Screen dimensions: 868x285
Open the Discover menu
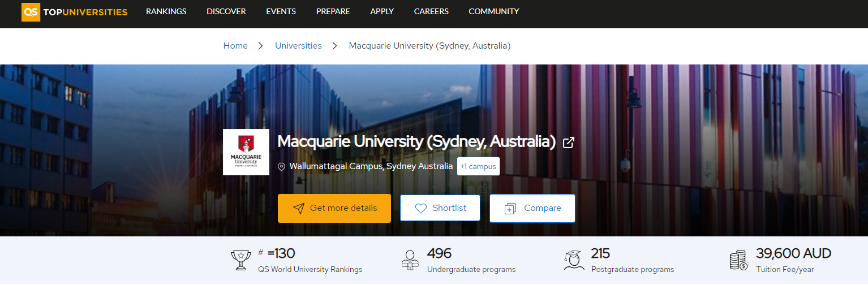[x=226, y=11]
